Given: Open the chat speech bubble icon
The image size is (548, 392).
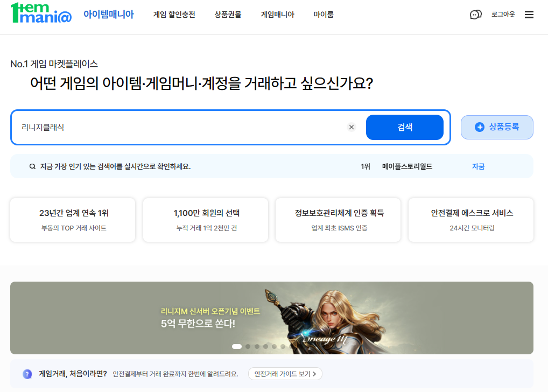Looking at the screenshot, I should click(476, 15).
